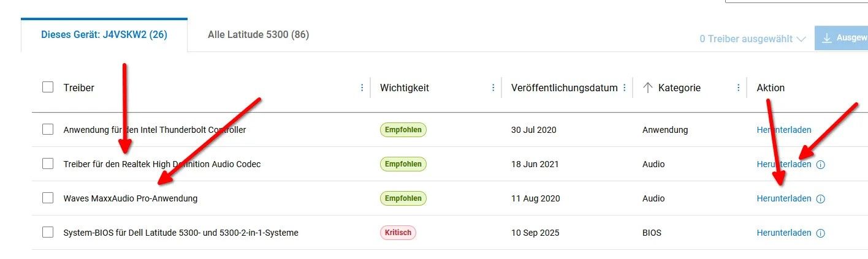Open the Wichtigkeit column options menu
This screenshot has height=259, width=868.
coord(493,88)
